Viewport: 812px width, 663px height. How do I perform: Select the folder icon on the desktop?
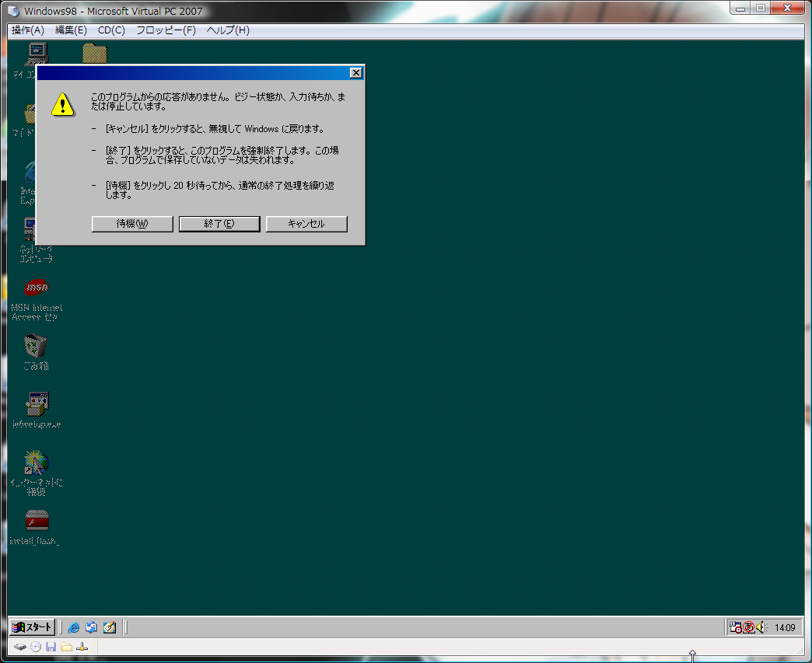pyautogui.click(x=95, y=54)
